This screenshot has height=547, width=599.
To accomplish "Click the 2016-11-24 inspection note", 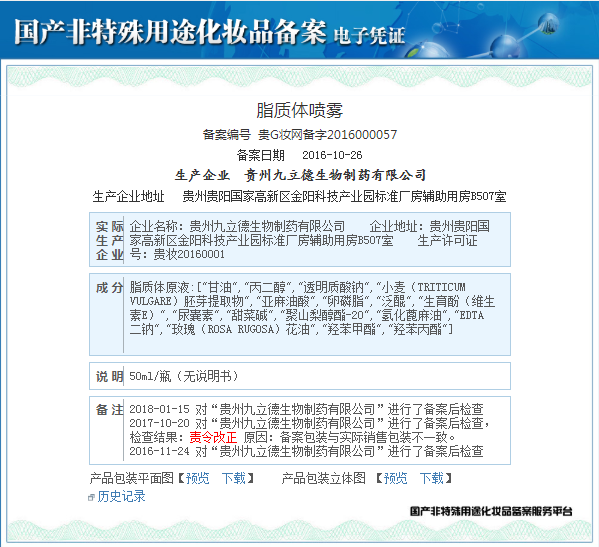I will coord(306,451).
